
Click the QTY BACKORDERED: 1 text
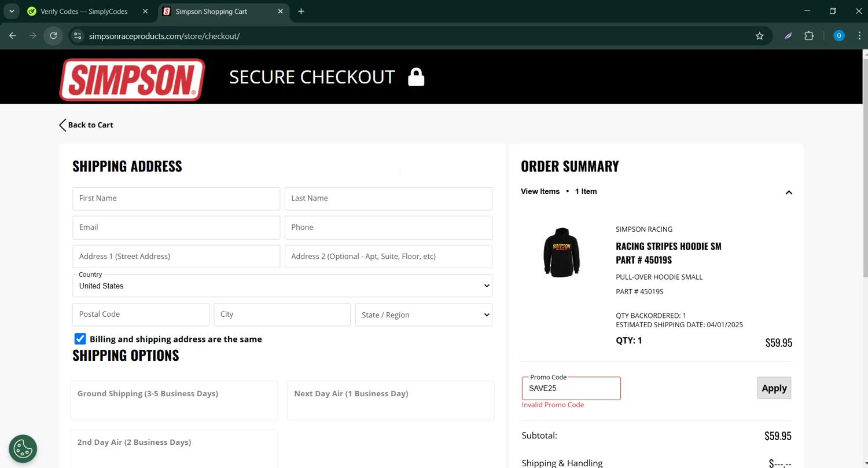pyautogui.click(x=651, y=316)
